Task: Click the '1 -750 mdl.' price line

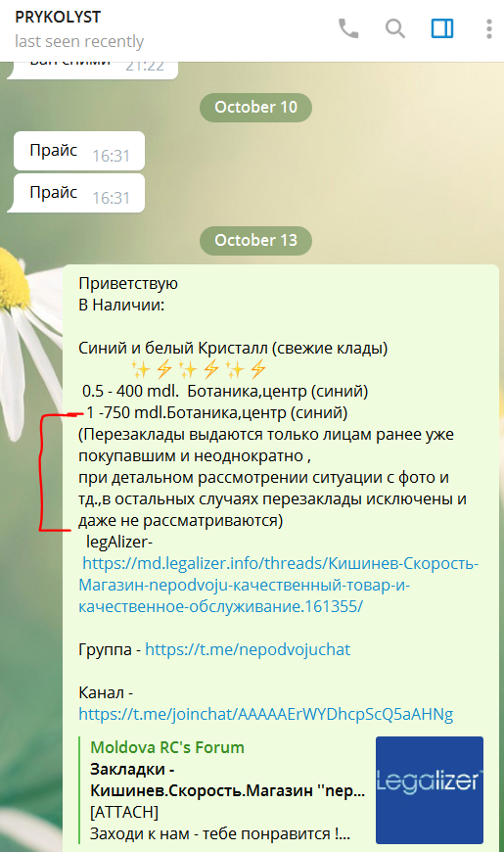Action: (x=216, y=413)
